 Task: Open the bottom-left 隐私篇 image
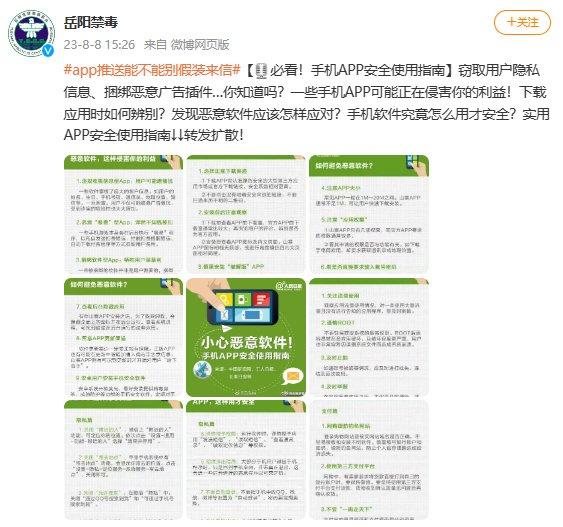click(124, 460)
